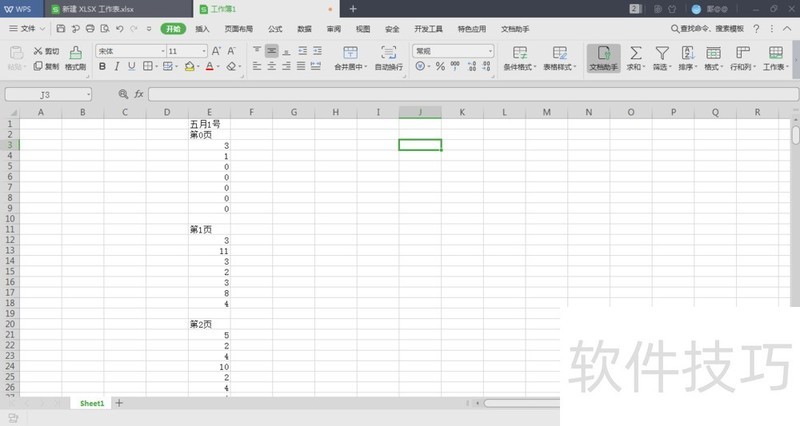Screen dimensions: 800x426
Task: Click the Save icon in quick access toolbar
Action: [x=61, y=29]
